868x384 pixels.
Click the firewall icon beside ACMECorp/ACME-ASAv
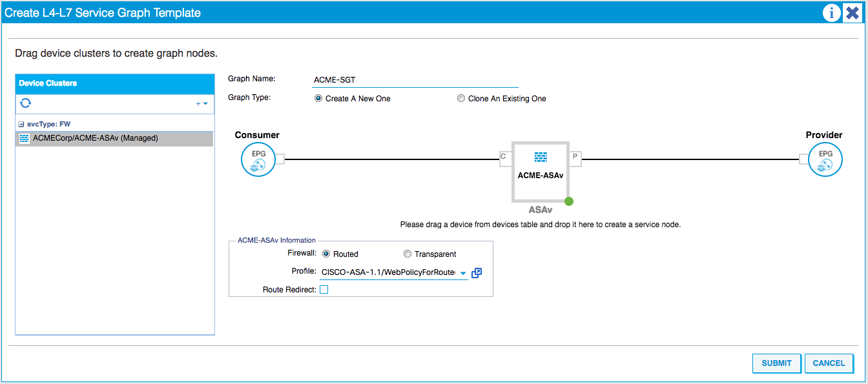(x=25, y=138)
